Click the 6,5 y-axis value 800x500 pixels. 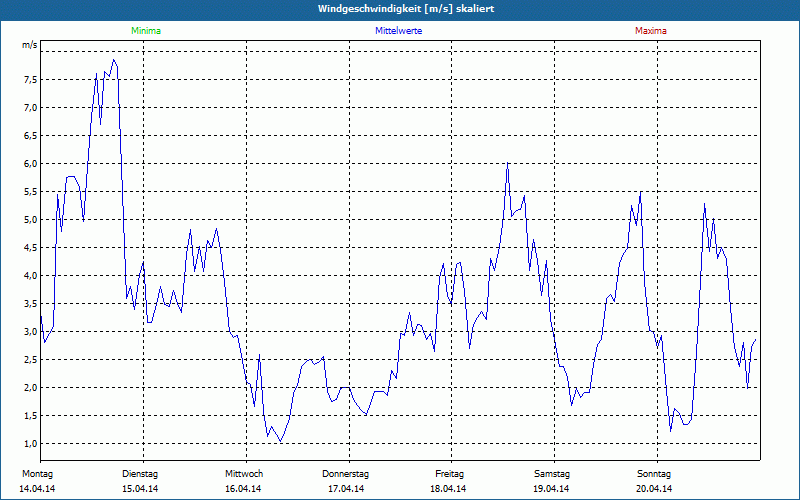coord(30,136)
